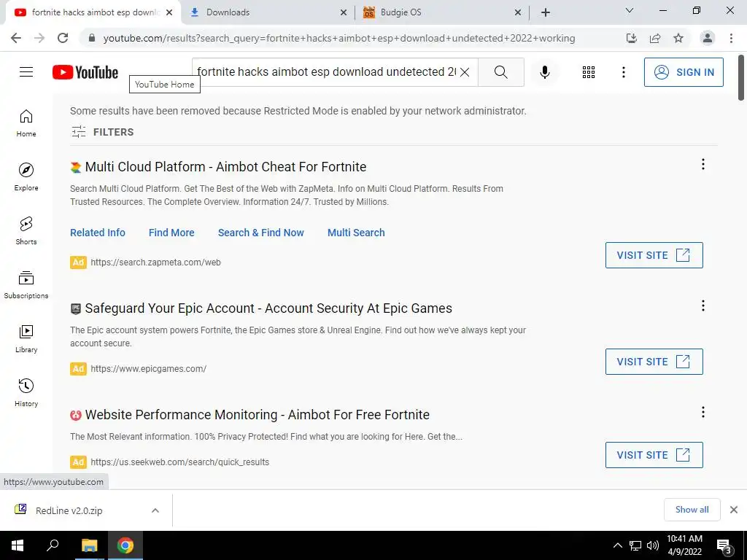Click the SIGN IN button
This screenshot has width=747, height=560.
(684, 72)
